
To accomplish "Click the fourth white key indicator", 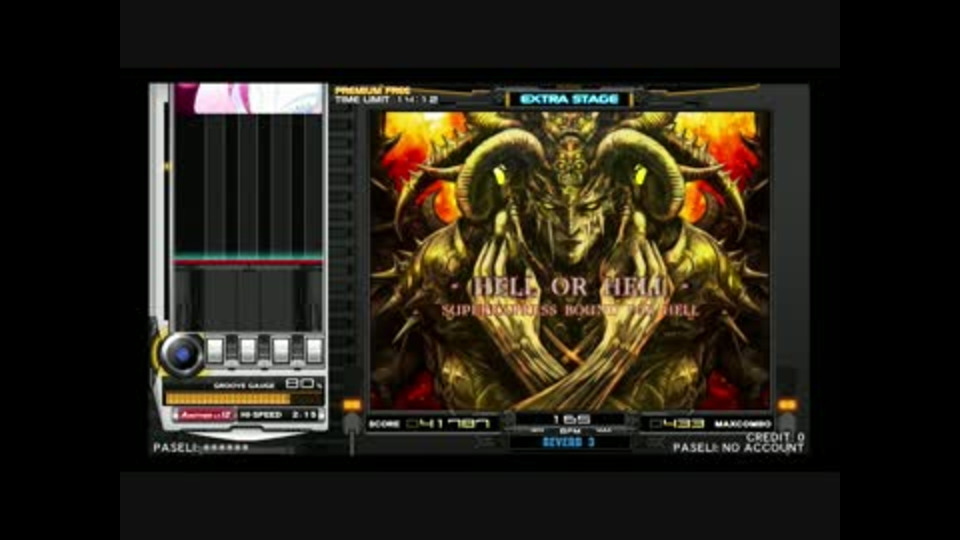I will [314, 351].
